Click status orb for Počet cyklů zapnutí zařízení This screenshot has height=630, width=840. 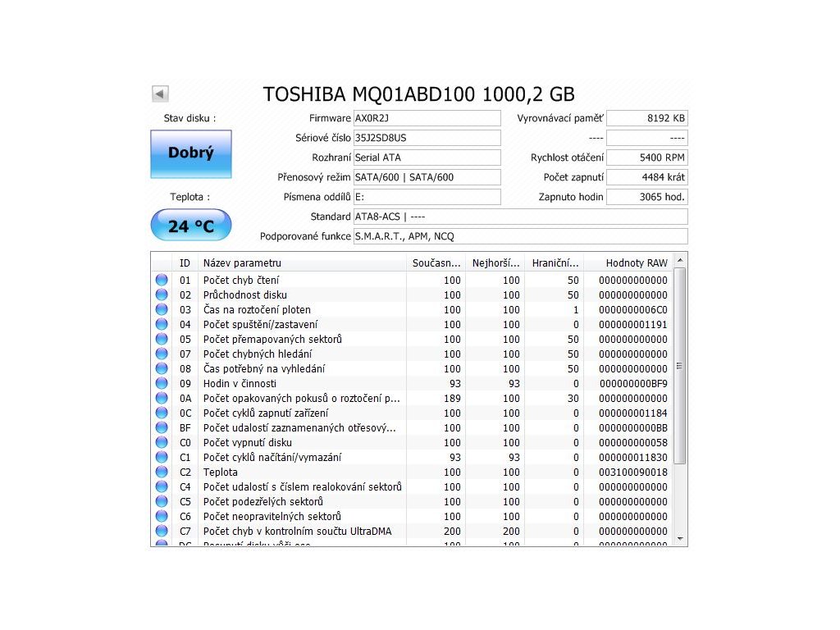click(x=162, y=413)
